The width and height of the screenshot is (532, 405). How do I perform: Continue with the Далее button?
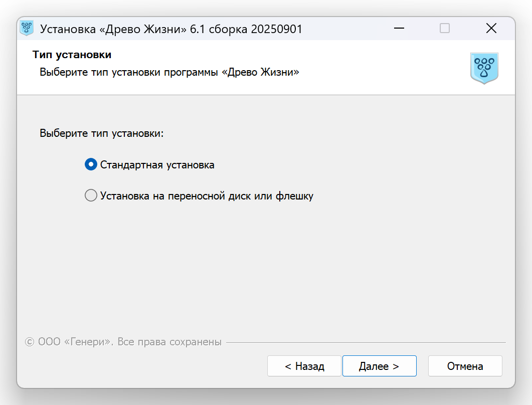click(380, 366)
